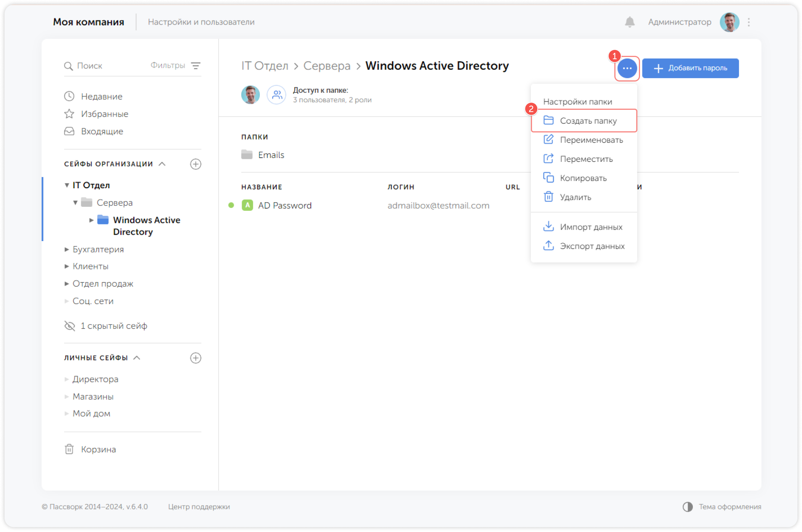Choose Экспорт данных in the folder menu

[592, 246]
